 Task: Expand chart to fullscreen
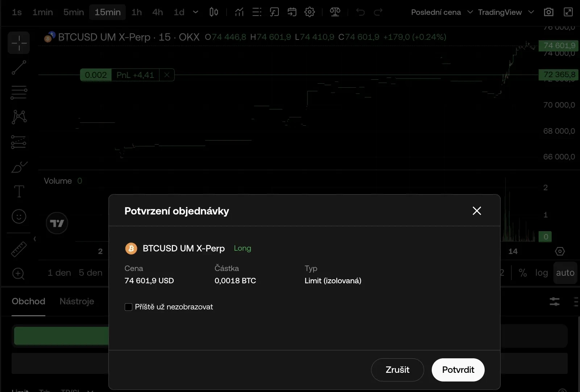pyautogui.click(x=568, y=12)
